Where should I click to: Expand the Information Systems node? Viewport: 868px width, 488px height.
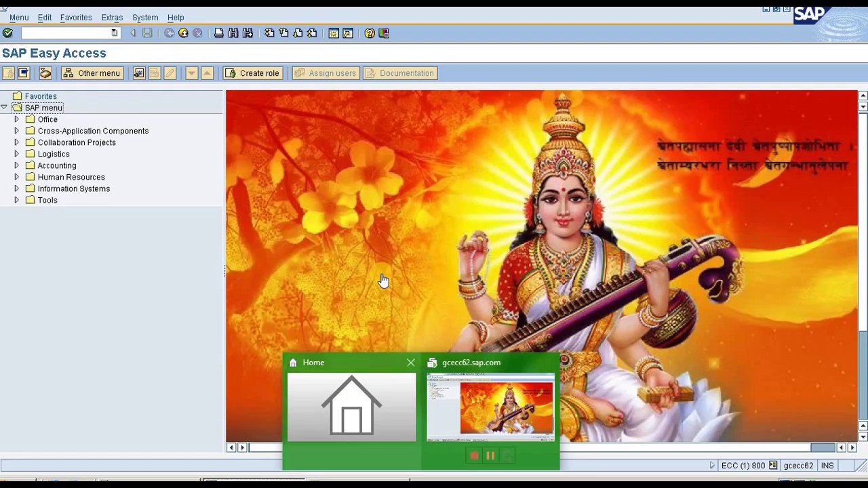(x=16, y=188)
